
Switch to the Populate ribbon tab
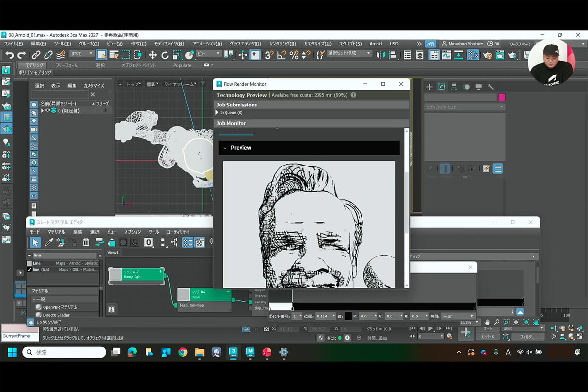182,65
